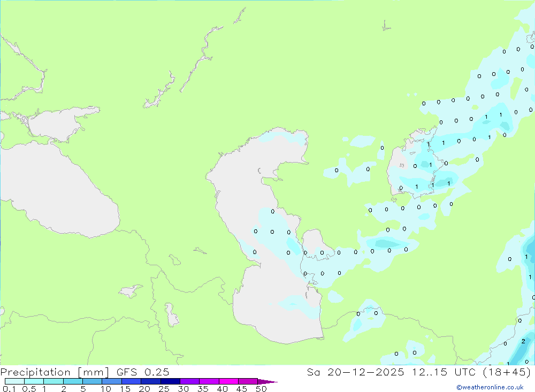
Task: Pick the legend swatch between 45 and 50
Action: pos(248,381)
